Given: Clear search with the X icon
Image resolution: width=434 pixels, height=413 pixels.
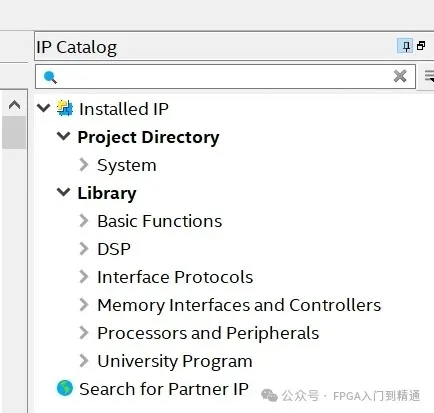Looking at the screenshot, I should (x=400, y=76).
